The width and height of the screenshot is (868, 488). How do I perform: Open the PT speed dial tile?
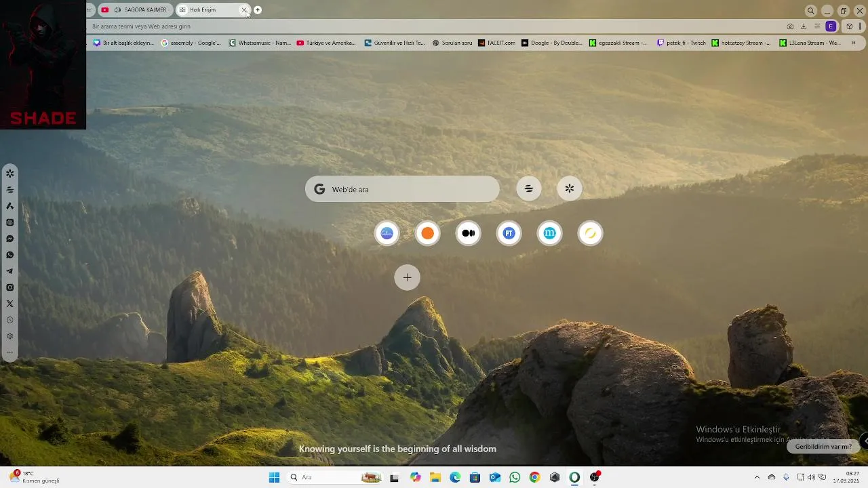[509, 233]
